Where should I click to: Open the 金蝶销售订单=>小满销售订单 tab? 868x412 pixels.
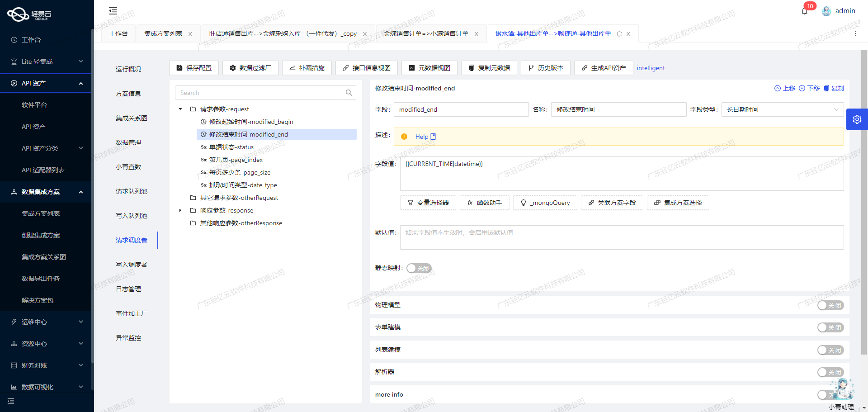[425, 33]
